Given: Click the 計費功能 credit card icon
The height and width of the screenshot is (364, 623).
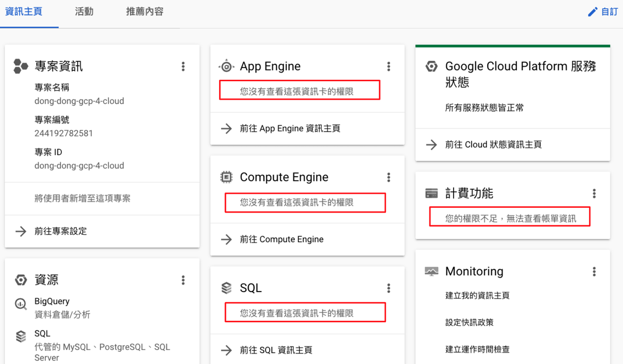Looking at the screenshot, I should point(431,194).
